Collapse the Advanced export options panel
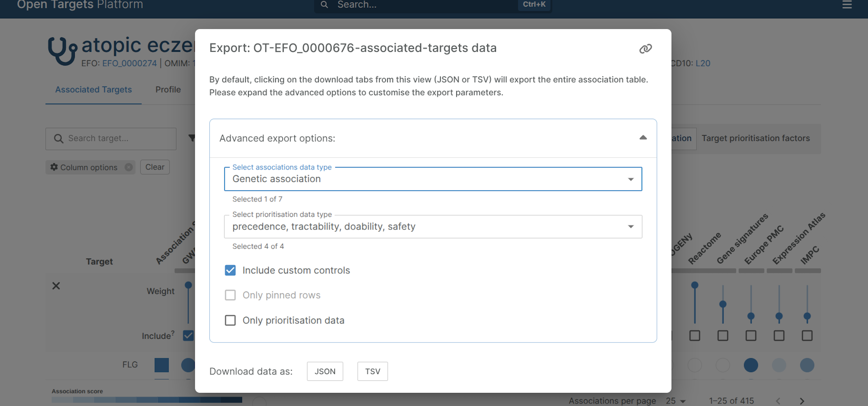868x406 pixels. coord(643,138)
